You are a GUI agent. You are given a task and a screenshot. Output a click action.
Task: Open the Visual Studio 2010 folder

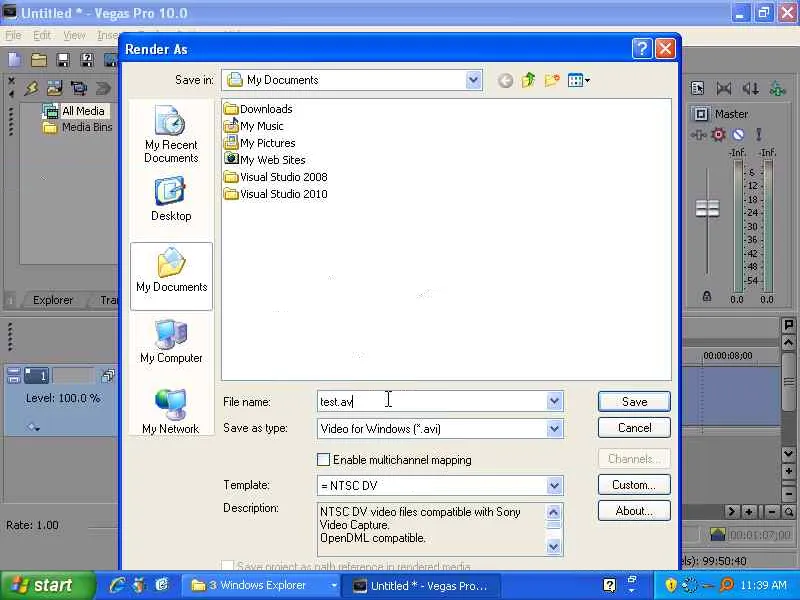pyautogui.click(x=276, y=194)
